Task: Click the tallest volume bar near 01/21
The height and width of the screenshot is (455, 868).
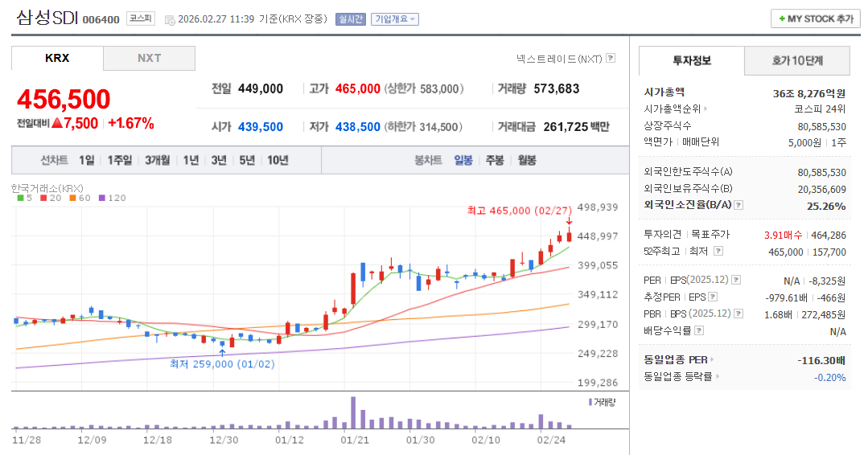Action: [x=353, y=412]
